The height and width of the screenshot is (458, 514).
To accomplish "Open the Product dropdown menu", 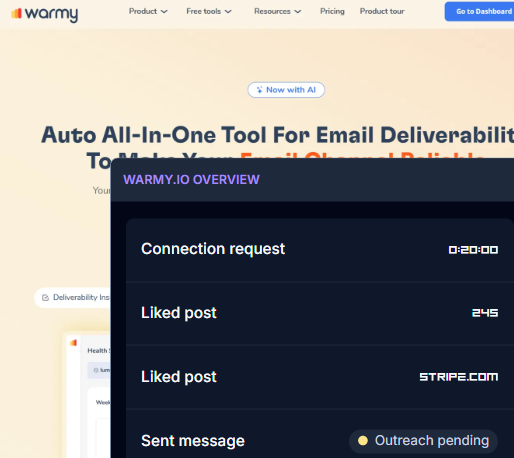I will 148,11.
